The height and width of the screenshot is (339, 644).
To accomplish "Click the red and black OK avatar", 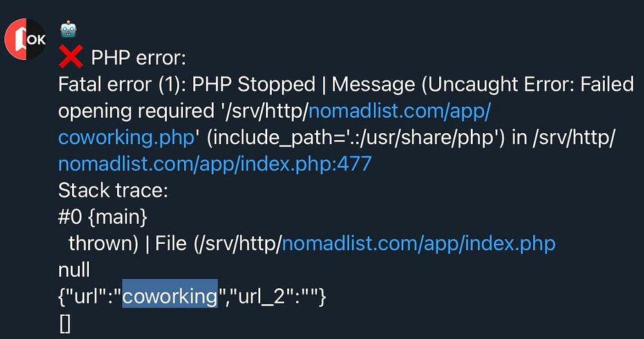I will pos(25,39).
